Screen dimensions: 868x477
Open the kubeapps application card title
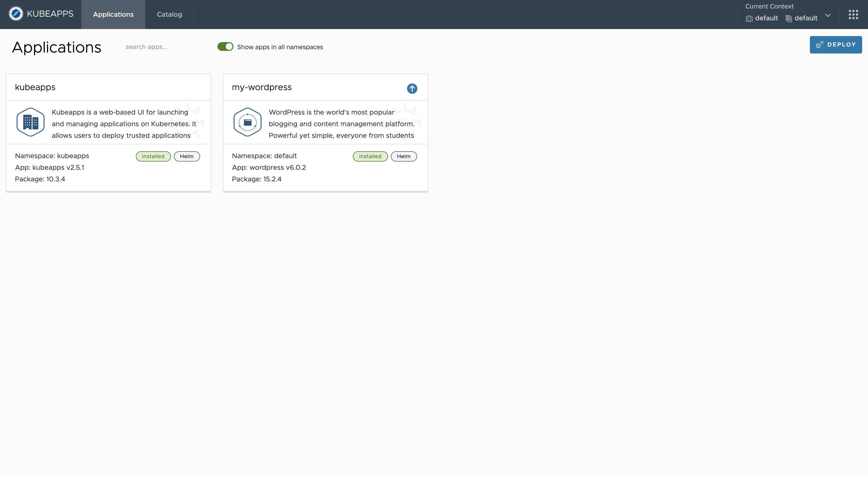point(35,87)
